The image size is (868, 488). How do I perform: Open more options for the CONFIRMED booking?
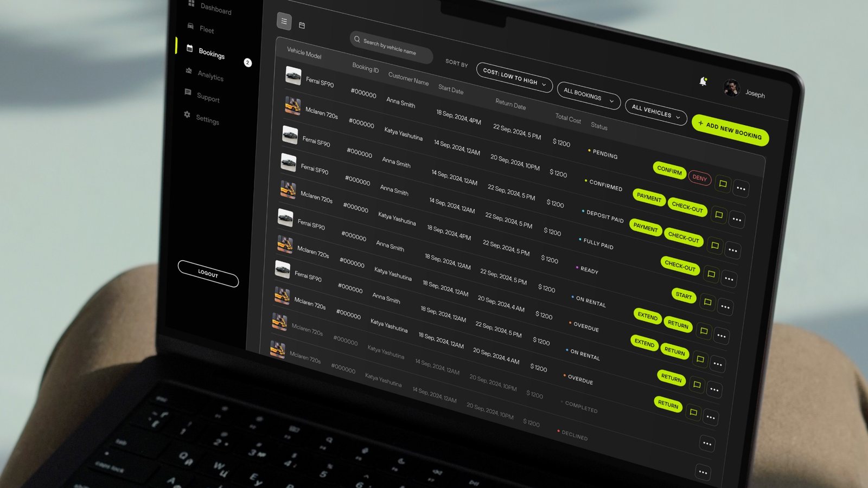coord(737,220)
